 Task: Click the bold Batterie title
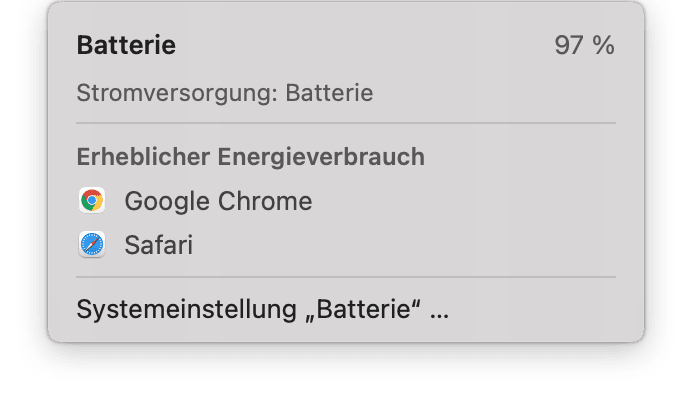pos(126,45)
